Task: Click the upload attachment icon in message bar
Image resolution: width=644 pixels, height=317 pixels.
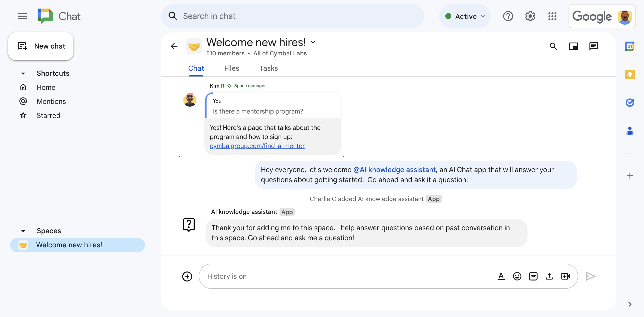Action: [549, 276]
